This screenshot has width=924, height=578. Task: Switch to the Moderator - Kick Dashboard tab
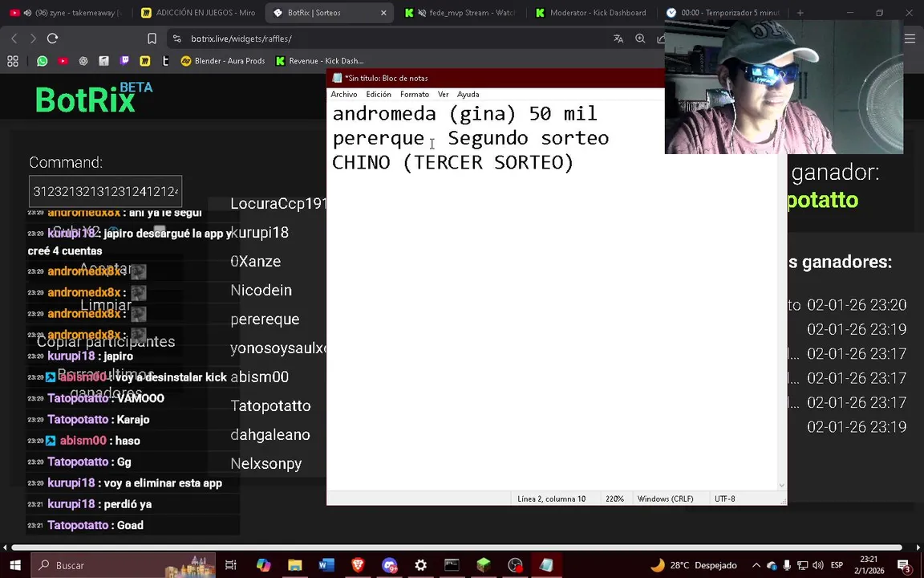(x=592, y=12)
